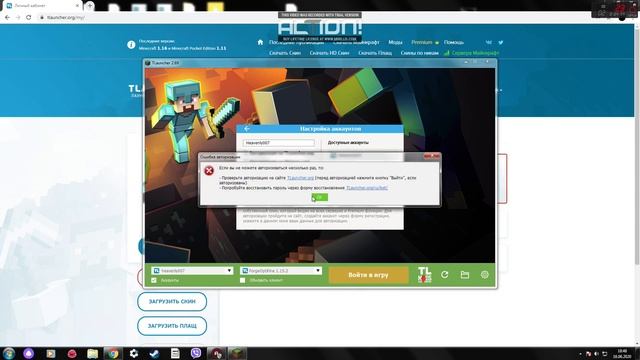Click the info icon near latest versions
Screen dimensions: 640x360
131,45
